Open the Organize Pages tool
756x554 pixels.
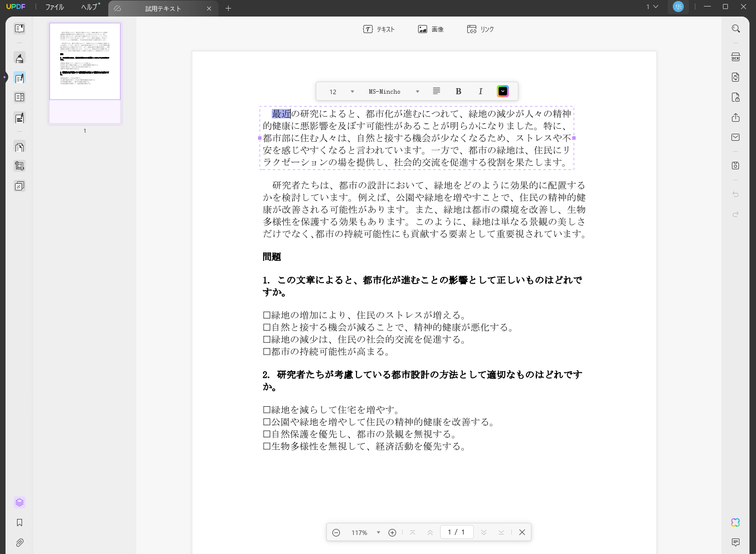[20, 147]
